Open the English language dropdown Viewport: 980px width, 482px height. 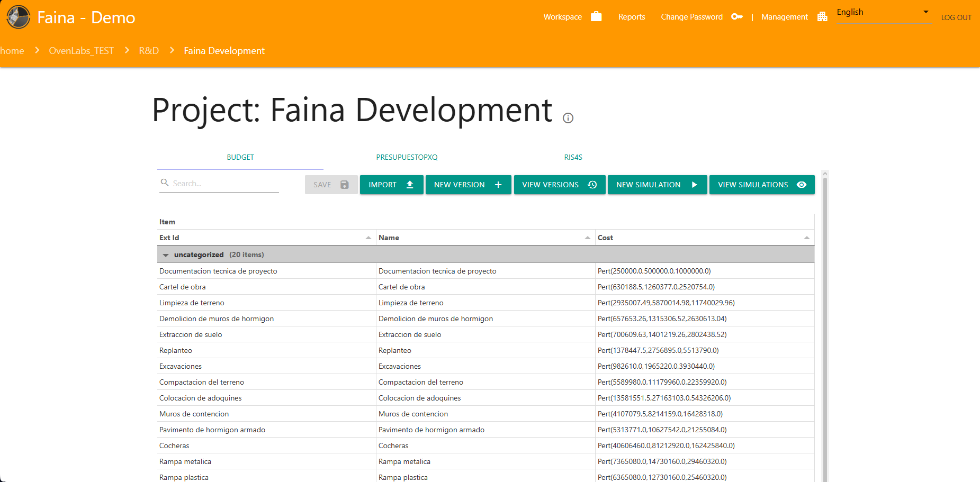tap(883, 12)
